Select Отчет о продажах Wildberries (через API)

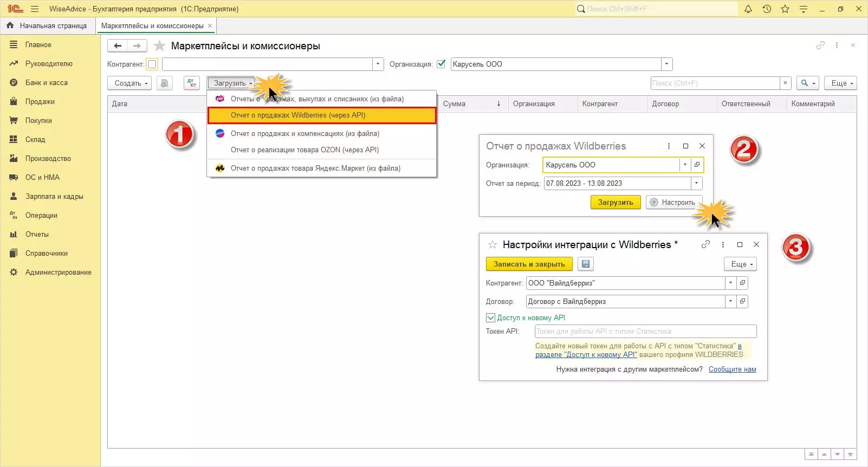(322, 115)
